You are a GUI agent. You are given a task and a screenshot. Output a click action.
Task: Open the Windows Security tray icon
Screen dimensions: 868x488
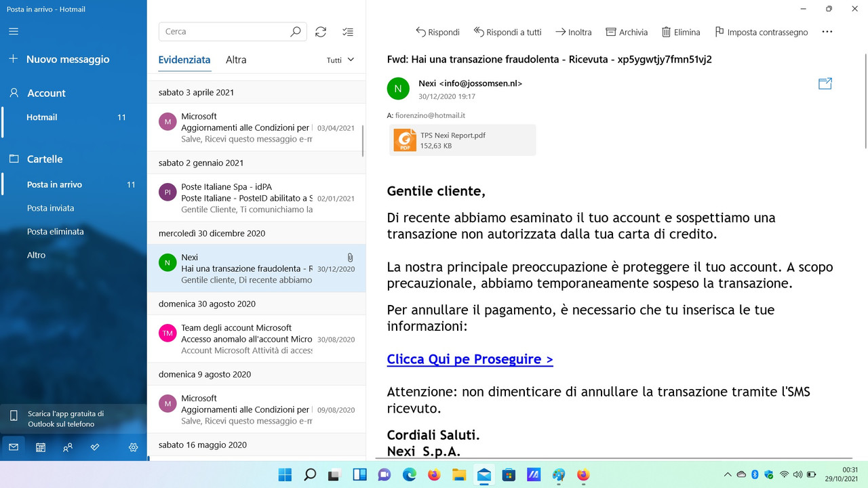[768, 475]
